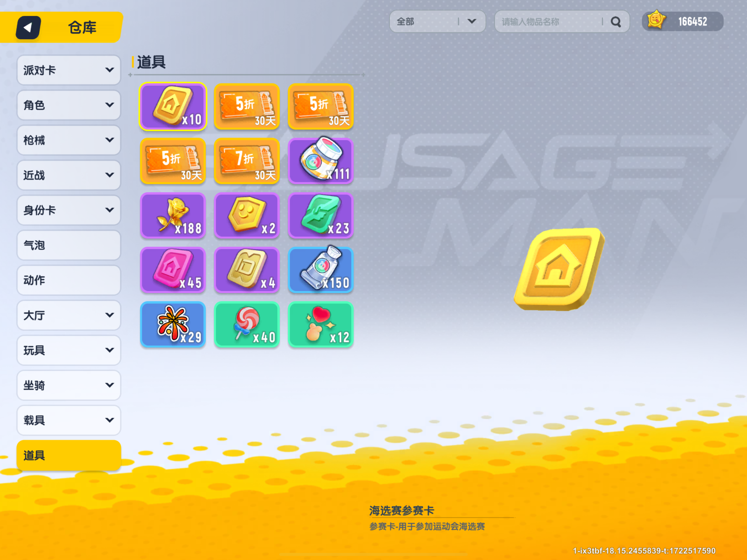Select the lollipop item x40
The height and width of the screenshot is (560, 747).
[247, 324]
